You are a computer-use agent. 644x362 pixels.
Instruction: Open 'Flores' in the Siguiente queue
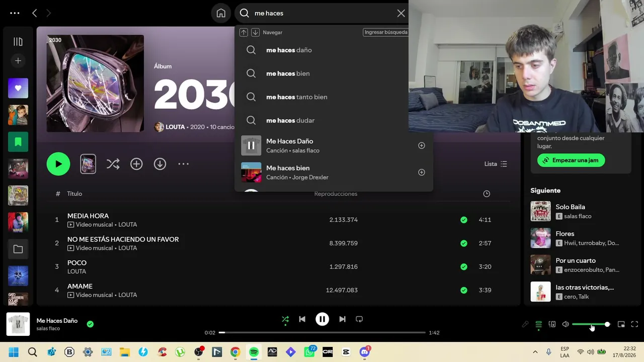[x=565, y=234]
